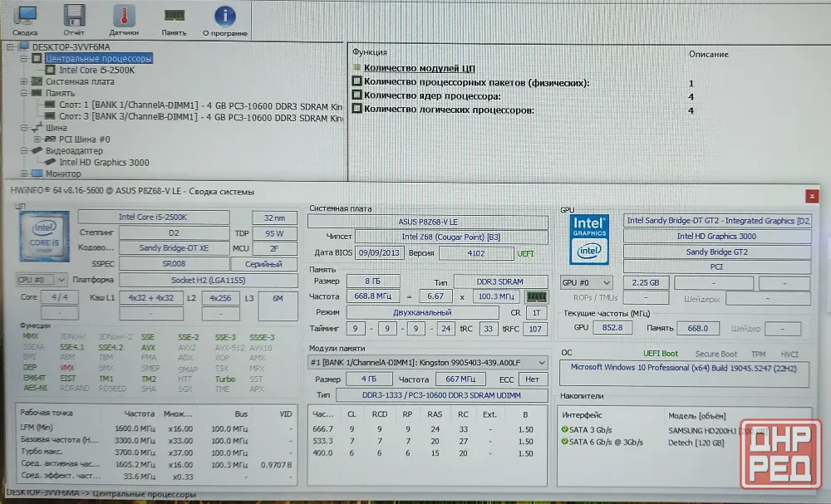Screen dimensions: 831x504
Task: Click the Intel Z68 (Cougar Point) chipset field
Action: pos(451,237)
